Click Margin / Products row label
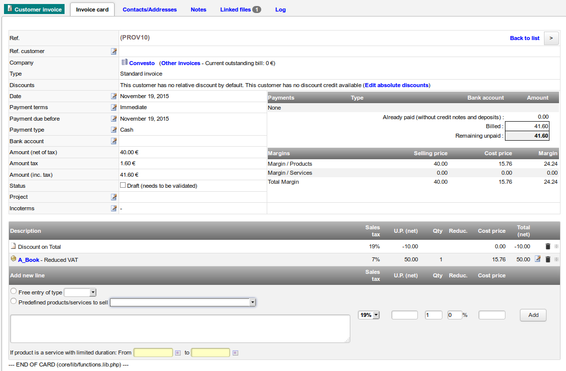Viewport: 566px width, 371px height. (289, 164)
